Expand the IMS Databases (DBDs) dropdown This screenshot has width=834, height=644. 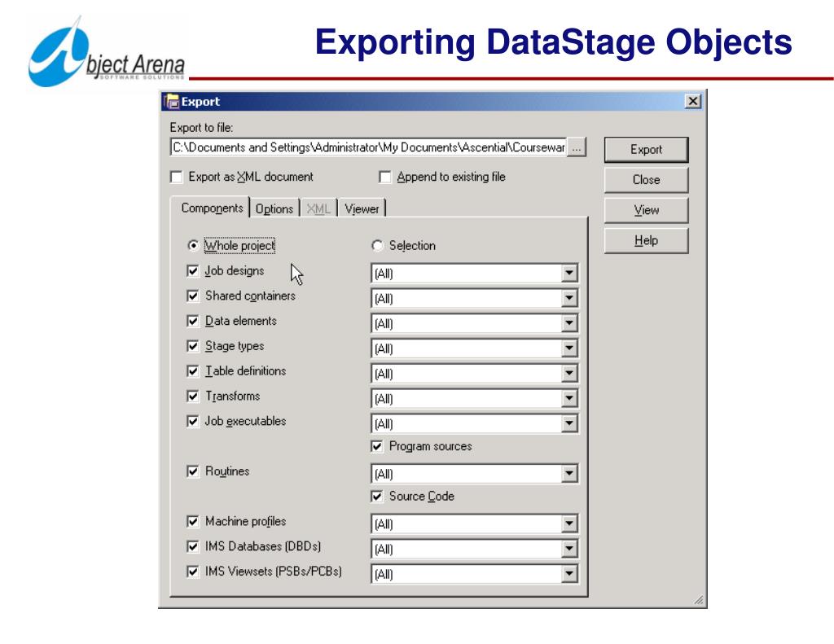tap(569, 549)
